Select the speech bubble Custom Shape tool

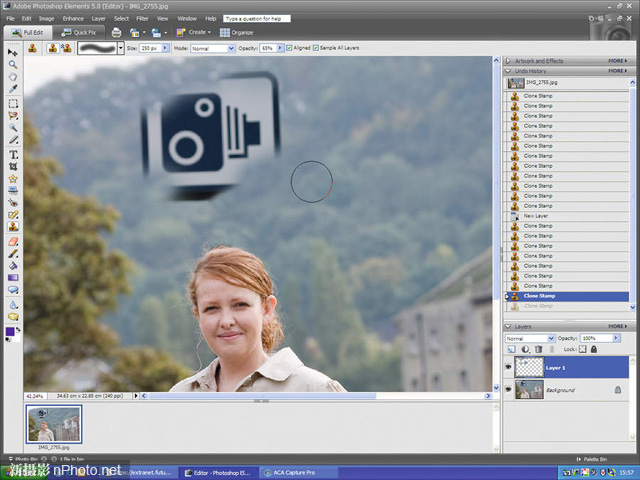pos(13,290)
